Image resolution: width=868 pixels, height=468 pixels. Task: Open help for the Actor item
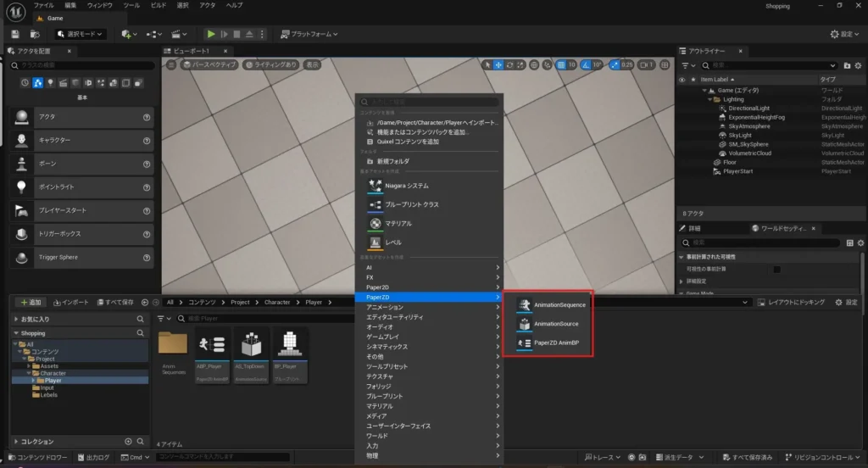click(x=147, y=117)
